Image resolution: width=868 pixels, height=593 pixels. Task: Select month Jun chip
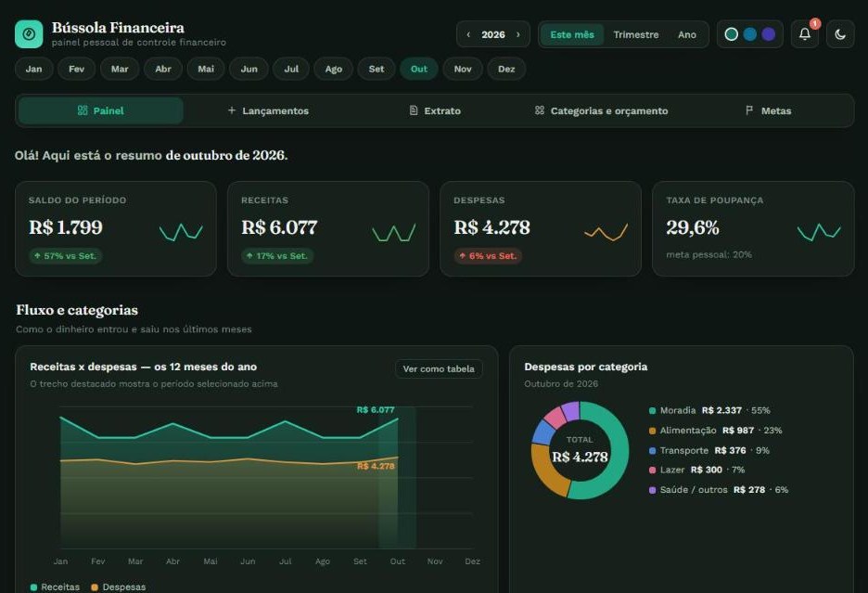pyautogui.click(x=249, y=69)
